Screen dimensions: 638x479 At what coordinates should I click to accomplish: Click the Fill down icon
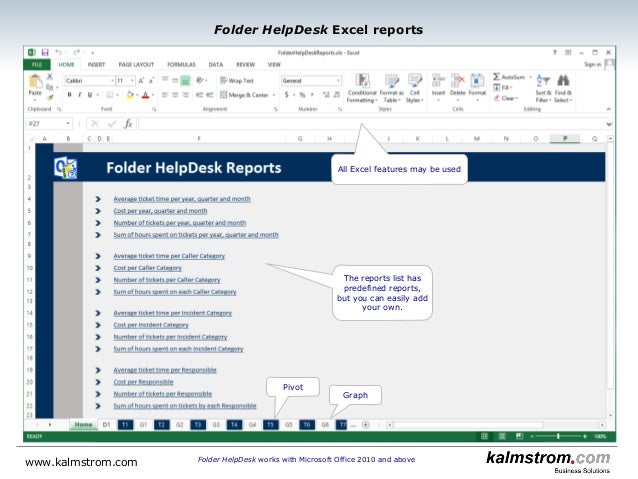[497, 87]
